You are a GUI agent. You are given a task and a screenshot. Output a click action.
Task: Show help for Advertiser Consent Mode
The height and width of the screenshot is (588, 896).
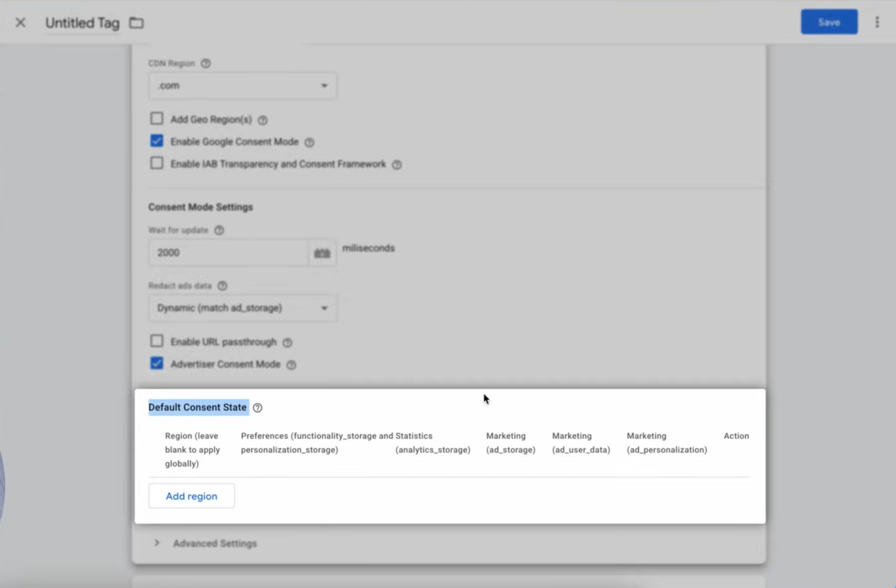pos(291,365)
